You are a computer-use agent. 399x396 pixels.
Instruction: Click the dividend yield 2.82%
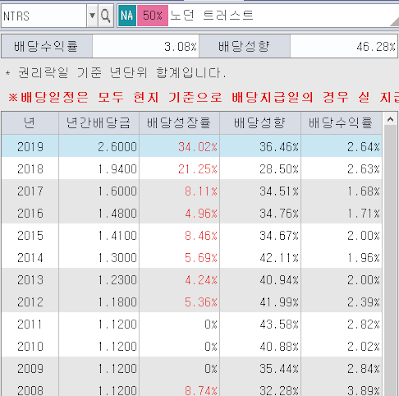pos(363,324)
